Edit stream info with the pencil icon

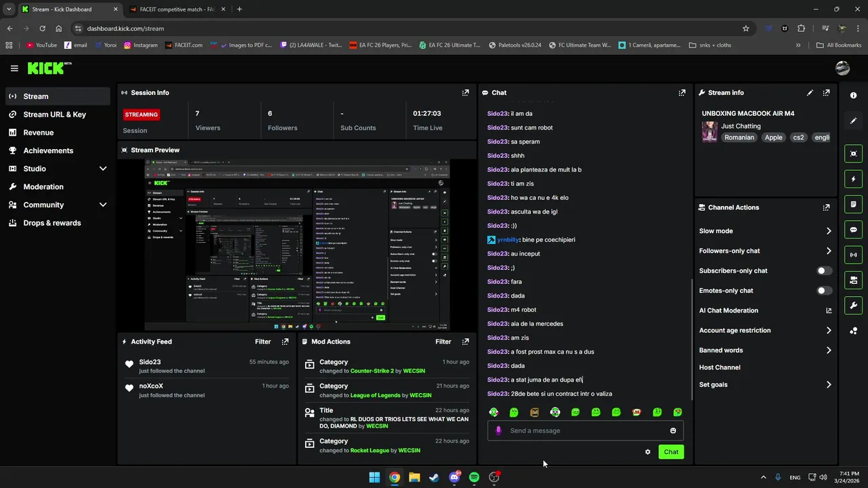(810, 93)
